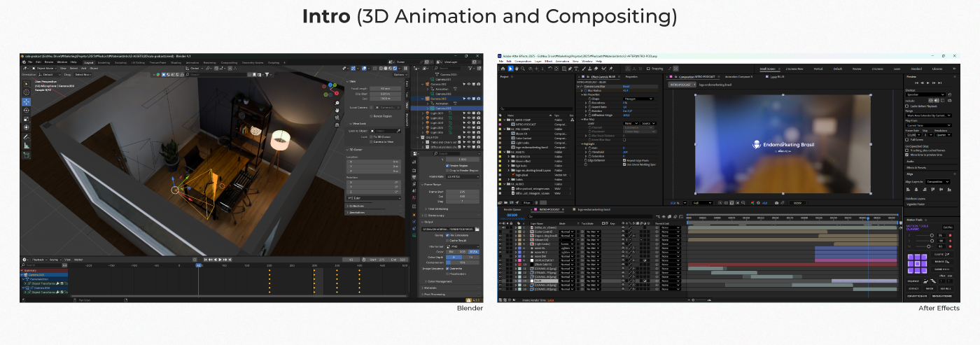Select the Add Cube tool in Blender
Image resolution: width=980 pixels, height=345 pixels.
click(27, 155)
